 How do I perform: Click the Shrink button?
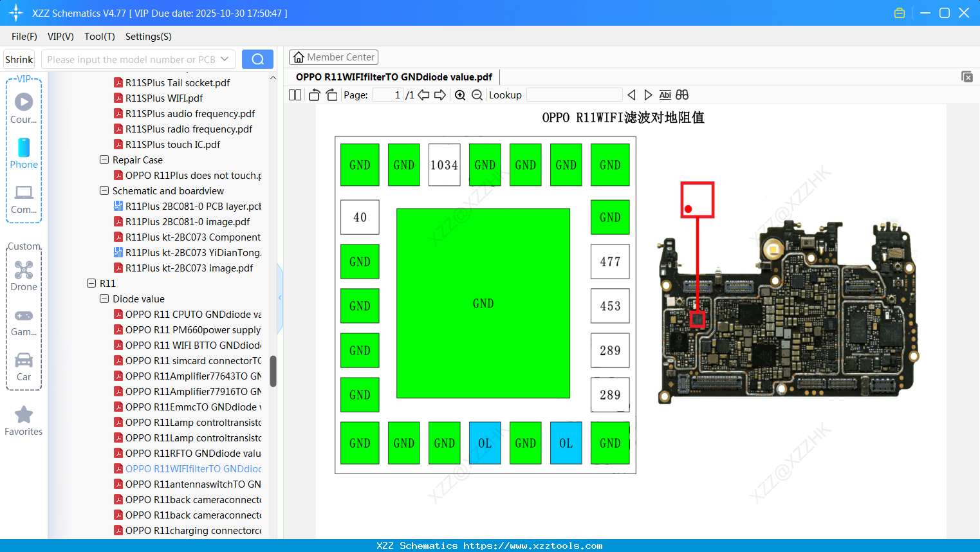point(19,60)
